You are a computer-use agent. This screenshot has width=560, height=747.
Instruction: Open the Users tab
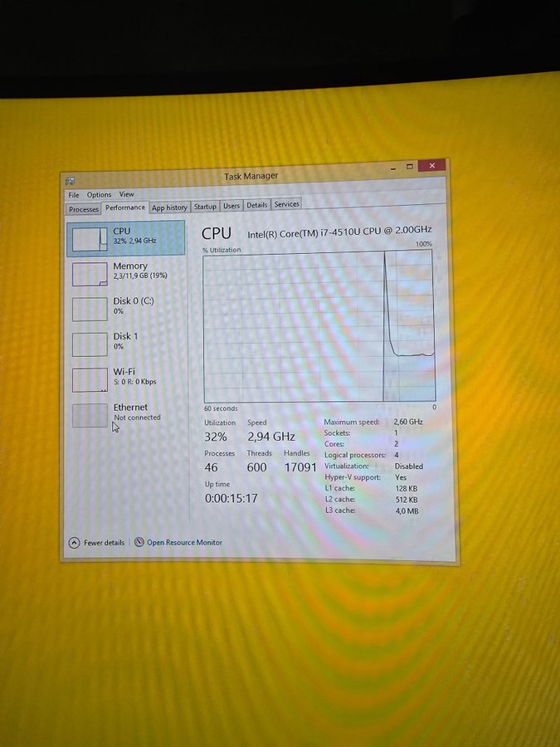[x=231, y=206]
